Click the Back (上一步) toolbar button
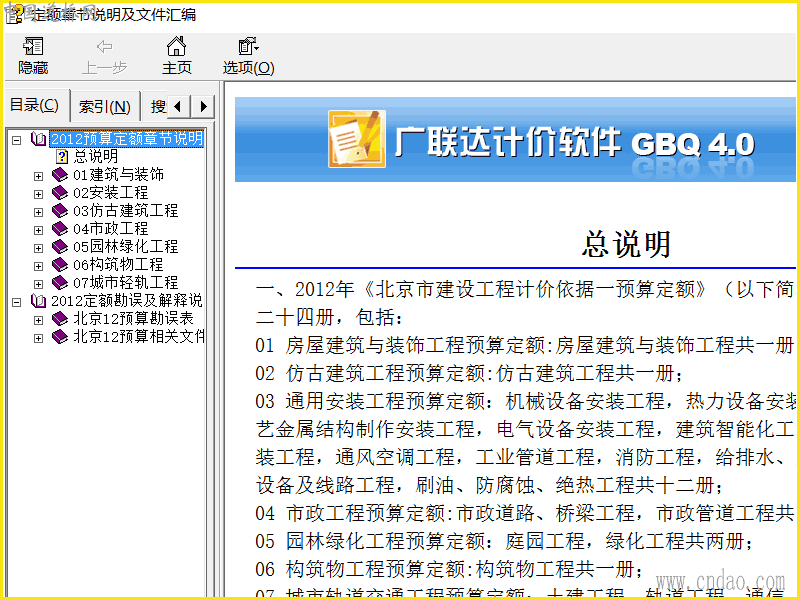Viewport: 800px width, 600px height. [x=105, y=56]
